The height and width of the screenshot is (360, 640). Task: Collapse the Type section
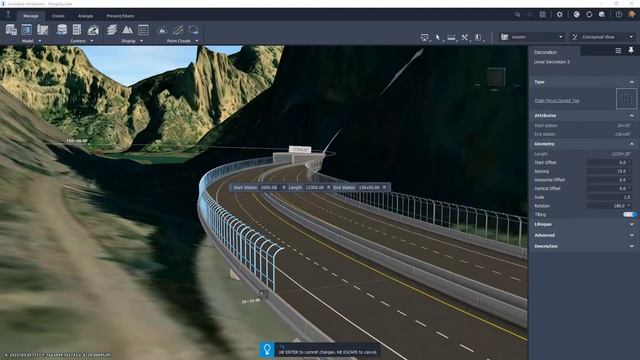631,82
